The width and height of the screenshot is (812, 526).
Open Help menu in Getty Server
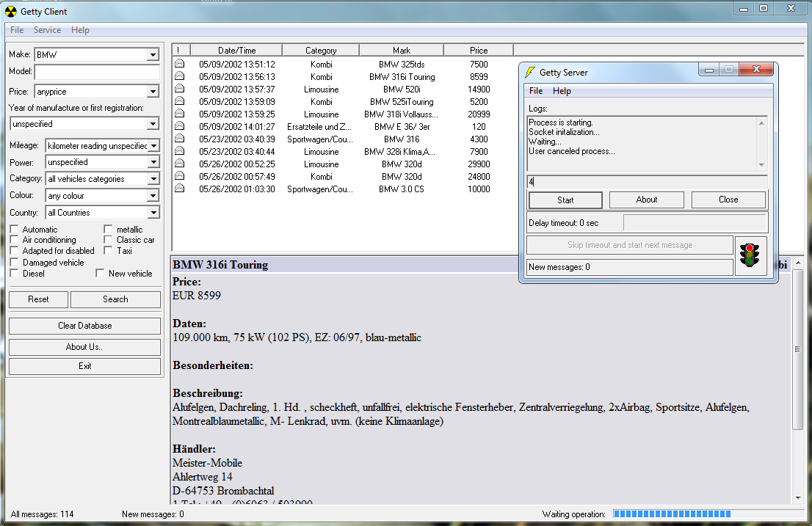pos(562,91)
